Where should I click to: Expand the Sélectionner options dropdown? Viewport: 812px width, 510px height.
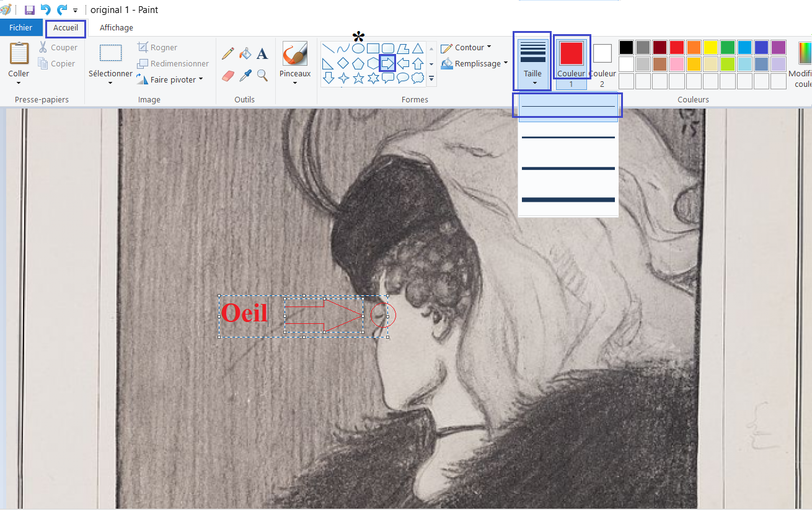(110, 83)
